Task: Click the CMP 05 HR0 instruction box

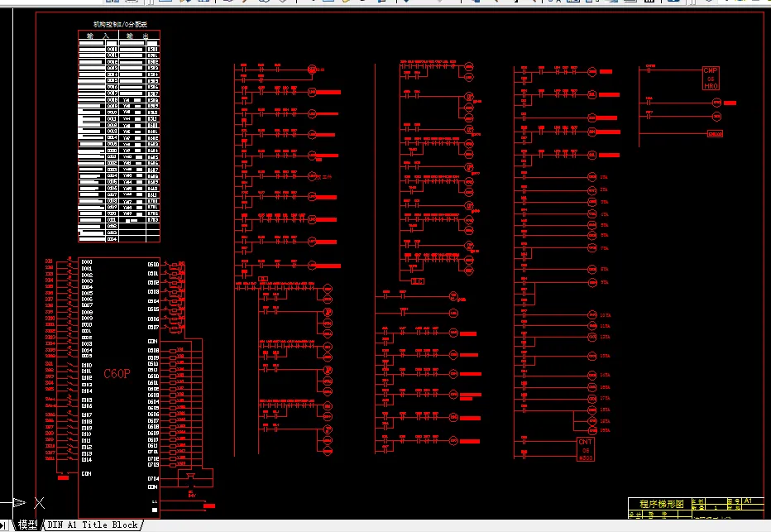Action: 711,78
